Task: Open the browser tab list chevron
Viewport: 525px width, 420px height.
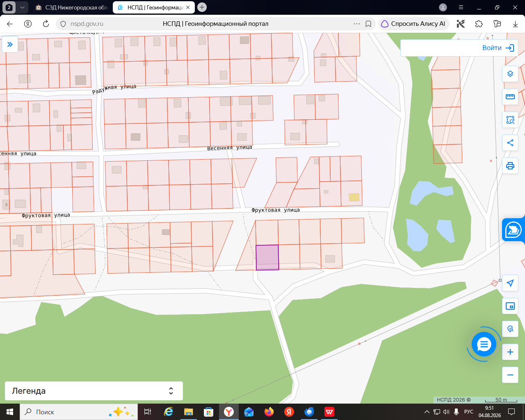Action: click(x=22, y=7)
